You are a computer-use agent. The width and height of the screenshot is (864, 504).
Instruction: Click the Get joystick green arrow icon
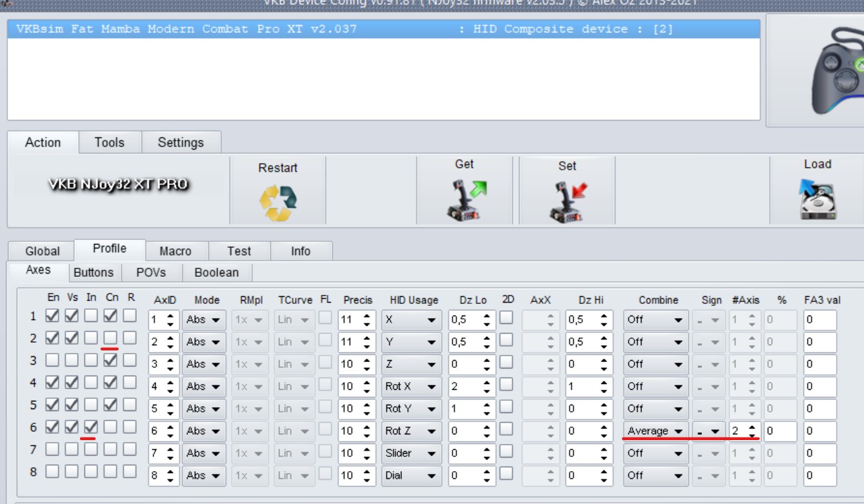[x=467, y=200]
